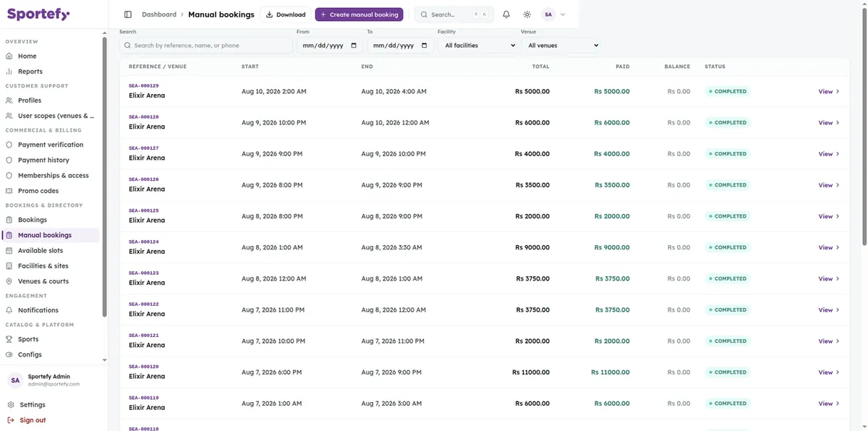Click the Venues & courts pin icon
The image size is (868, 431).
(x=9, y=281)
